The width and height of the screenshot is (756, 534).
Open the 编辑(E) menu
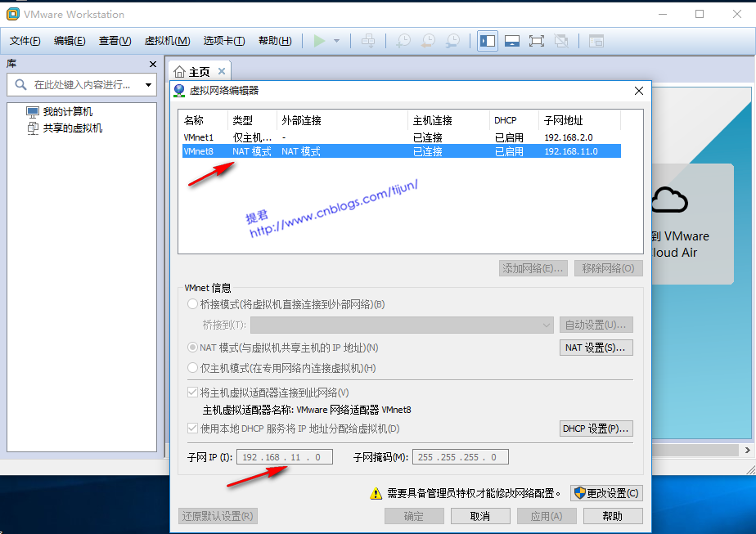70,41
